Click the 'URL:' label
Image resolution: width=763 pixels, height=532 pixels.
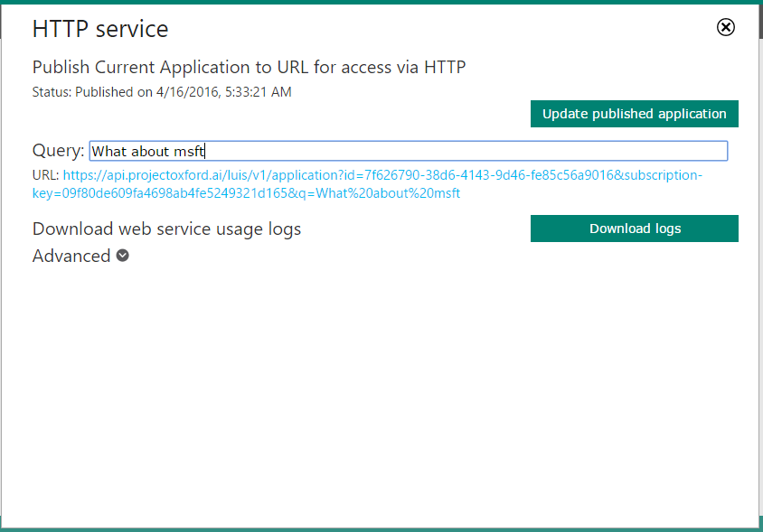[x=46, y=175]
